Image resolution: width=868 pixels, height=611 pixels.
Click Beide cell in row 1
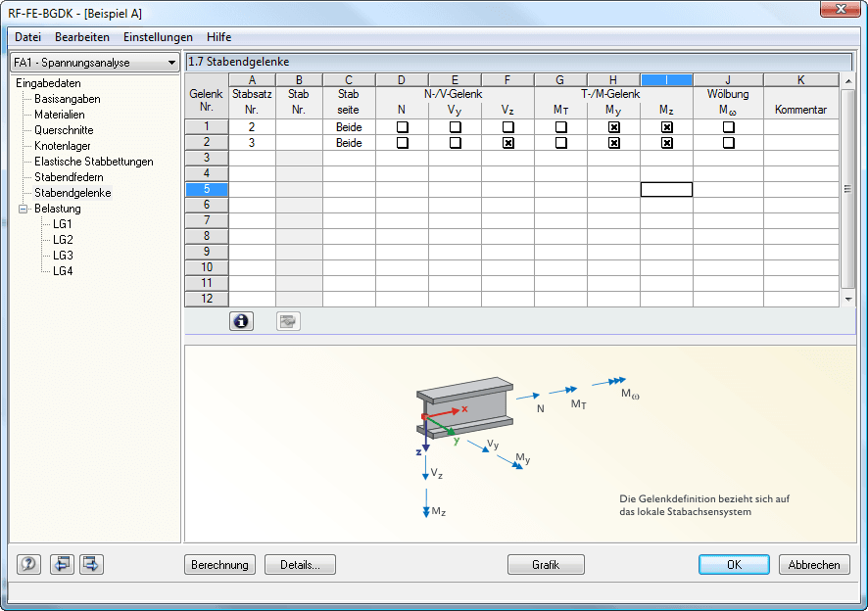point(349,126)
